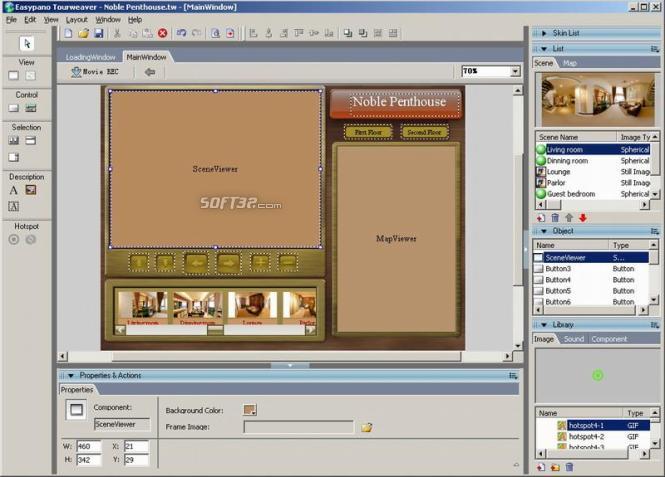The width and height of the screenshot is (665, 477).
Task: Select the arrow pointer tool
Action: tap(27, 44)
